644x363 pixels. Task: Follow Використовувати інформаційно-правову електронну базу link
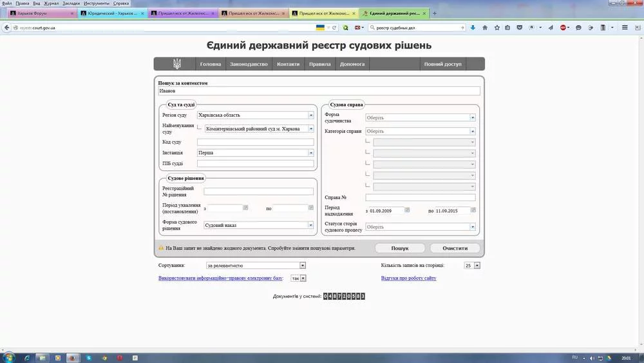(220, 279)
